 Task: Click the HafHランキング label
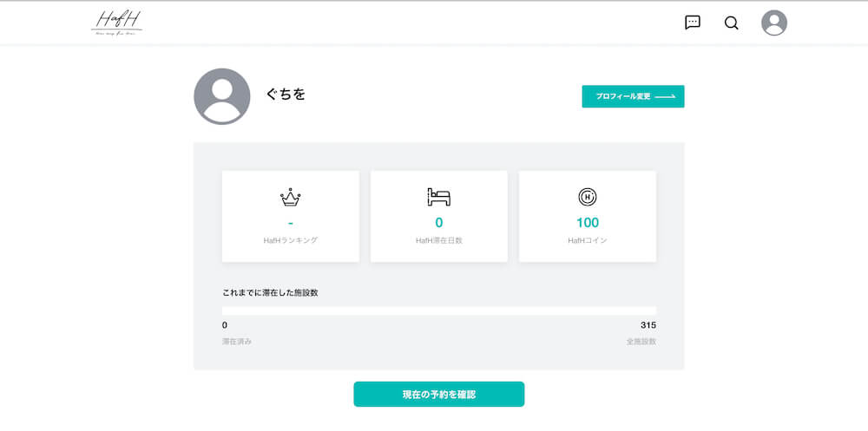pyautogui.click(x=291, y=241)
